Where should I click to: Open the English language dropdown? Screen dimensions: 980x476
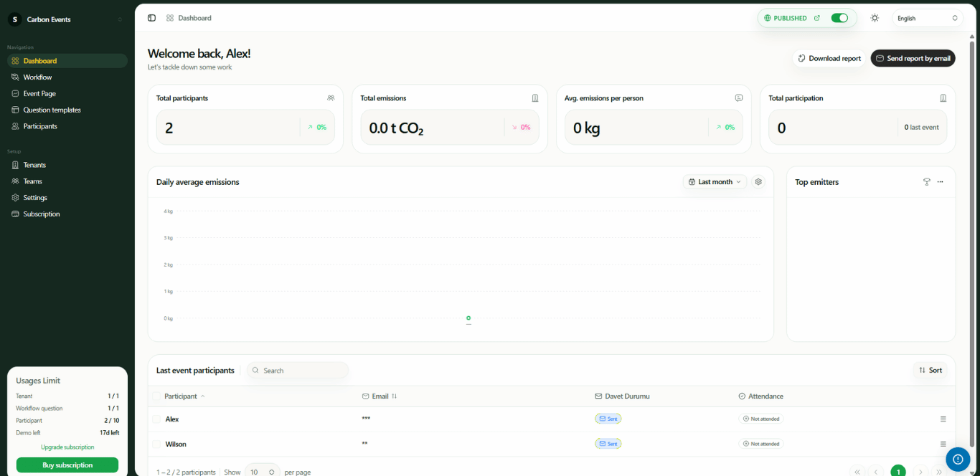click(x=927, y=17)
